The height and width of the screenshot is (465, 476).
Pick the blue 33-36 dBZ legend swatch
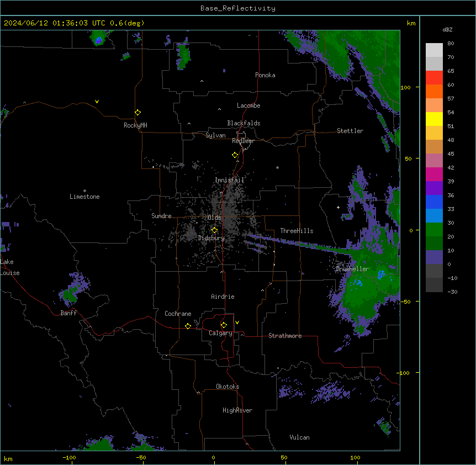(434, 202)
